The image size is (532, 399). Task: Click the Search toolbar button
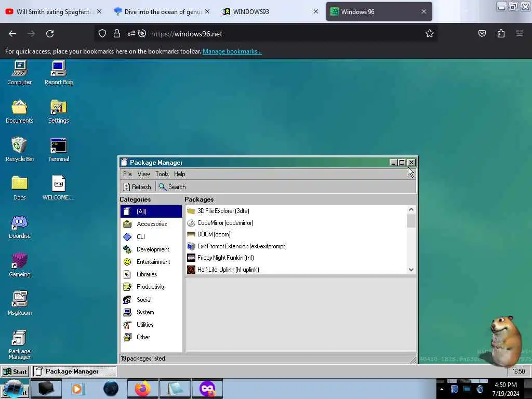(172, 187)
